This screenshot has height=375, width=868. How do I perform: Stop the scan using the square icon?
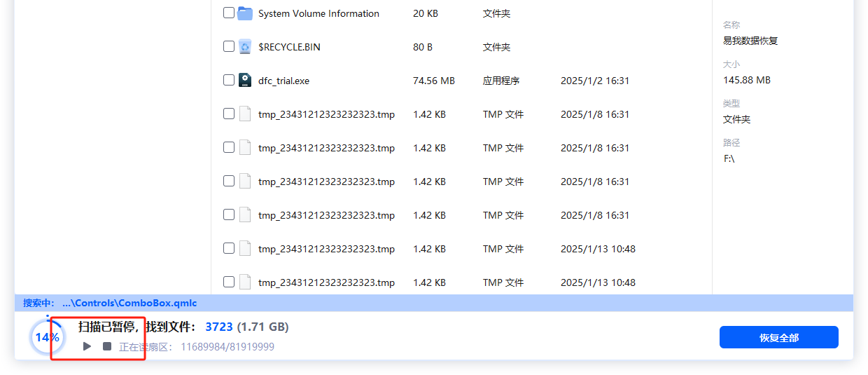(107, 346)
